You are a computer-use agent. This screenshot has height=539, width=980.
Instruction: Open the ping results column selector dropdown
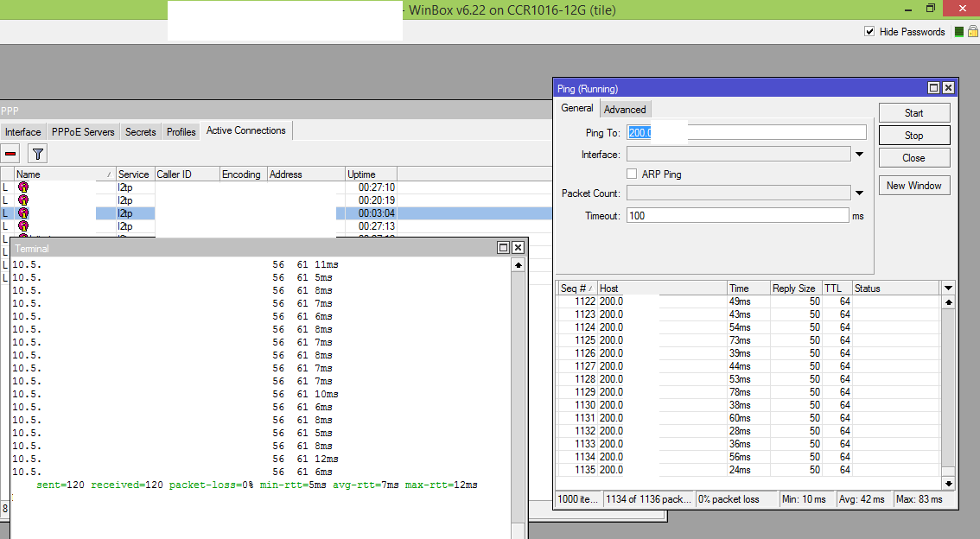click(x=948, y=289)
